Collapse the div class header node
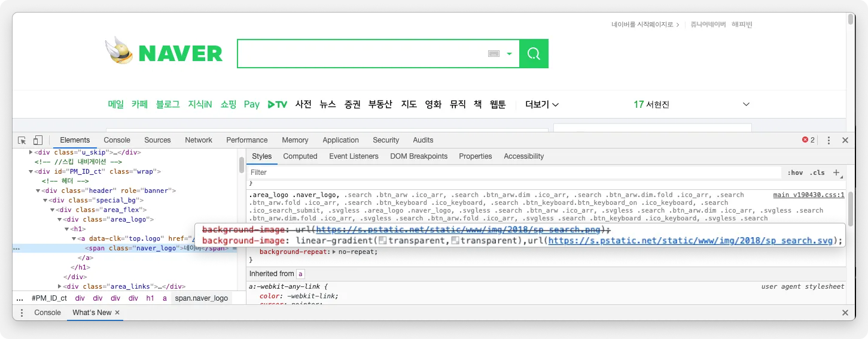Viewport: 868px width, 339px height. pyautogui.click(x=38, y=190)
